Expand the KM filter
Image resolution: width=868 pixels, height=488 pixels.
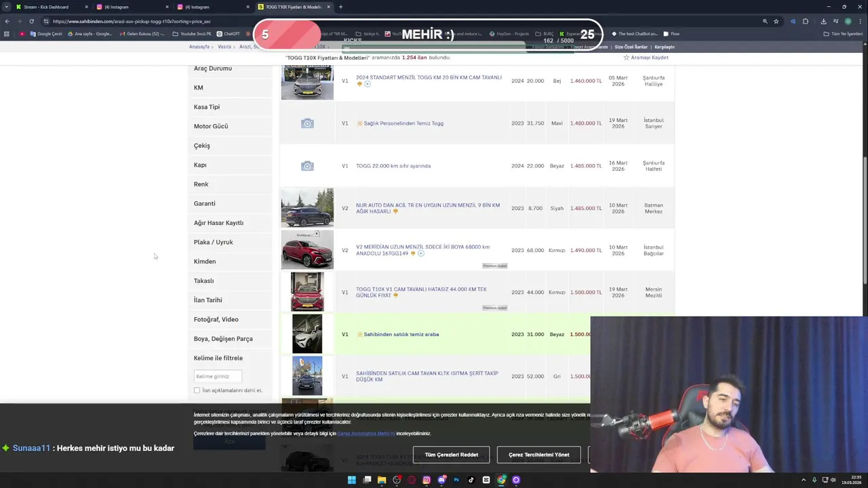(x=230, y=87)
